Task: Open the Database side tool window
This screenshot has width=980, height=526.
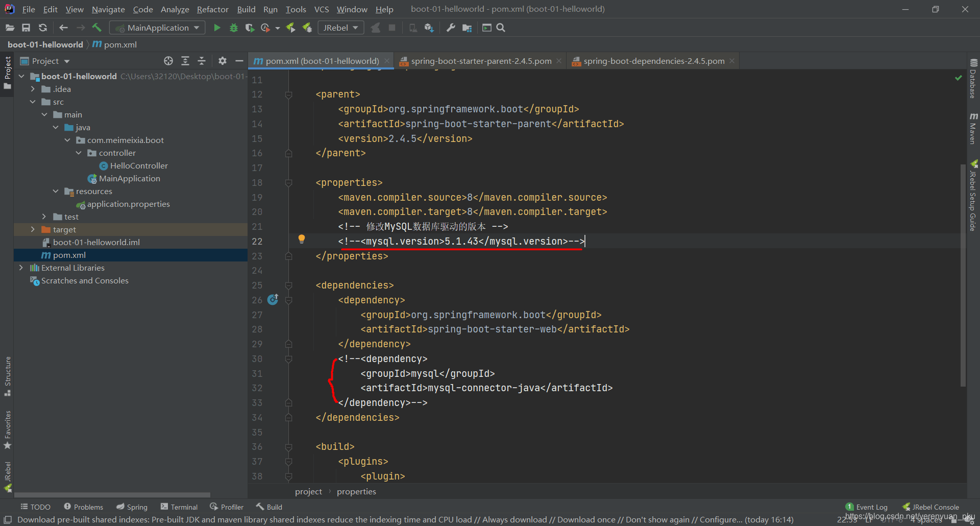Action: coord(973,79)
